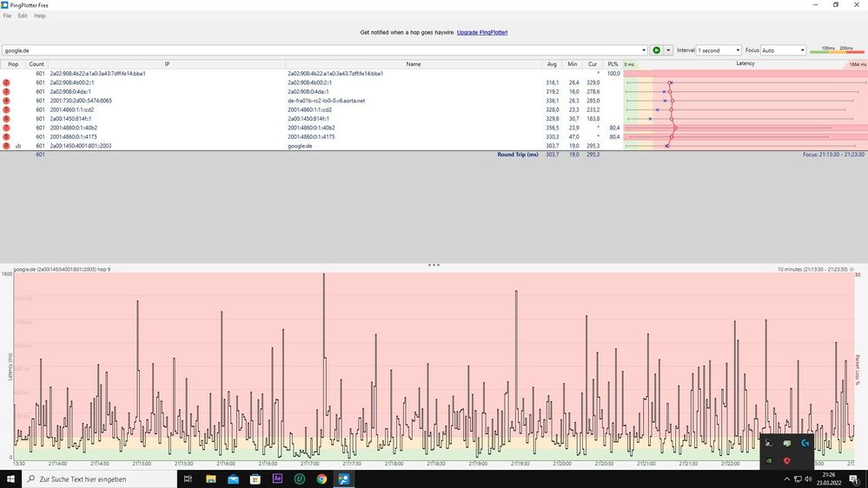This screenshot has height=488, width=868.
Task: Open the Interval '1 second' dropdown
Action: (x=719, y=50)
